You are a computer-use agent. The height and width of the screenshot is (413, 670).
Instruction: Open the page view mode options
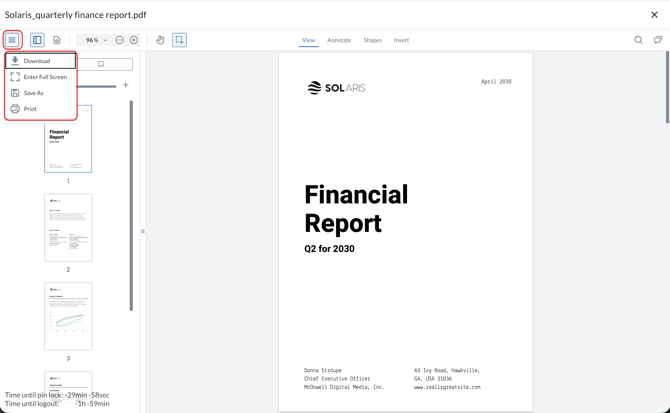57,40
